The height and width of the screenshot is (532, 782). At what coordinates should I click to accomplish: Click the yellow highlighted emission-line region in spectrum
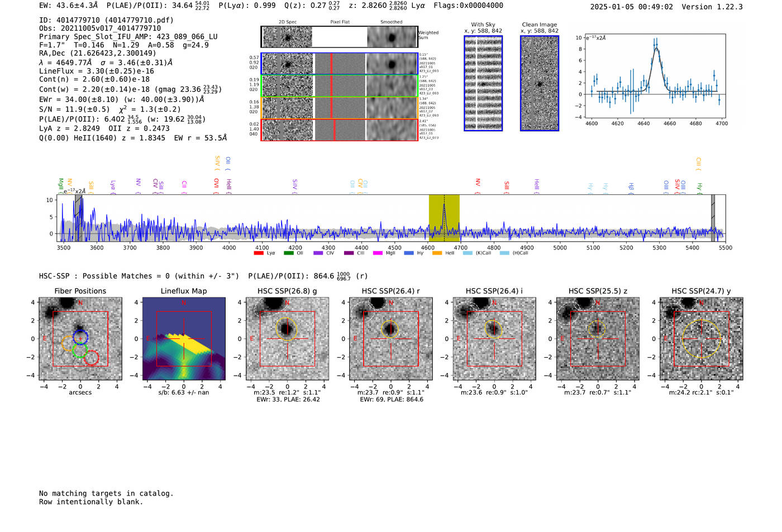[x=444, y=218]
